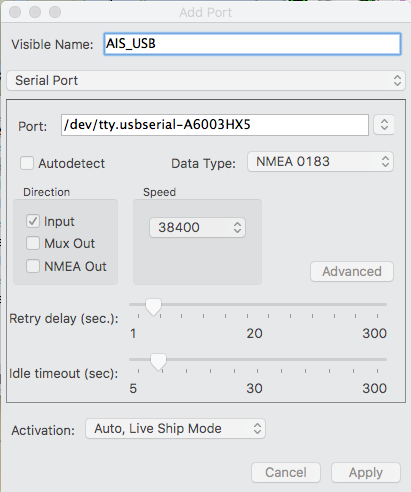The width and height of the screenshot is (411, 492).
Task: Enable the Mux Out checkbox
Action: pos(33,243)
